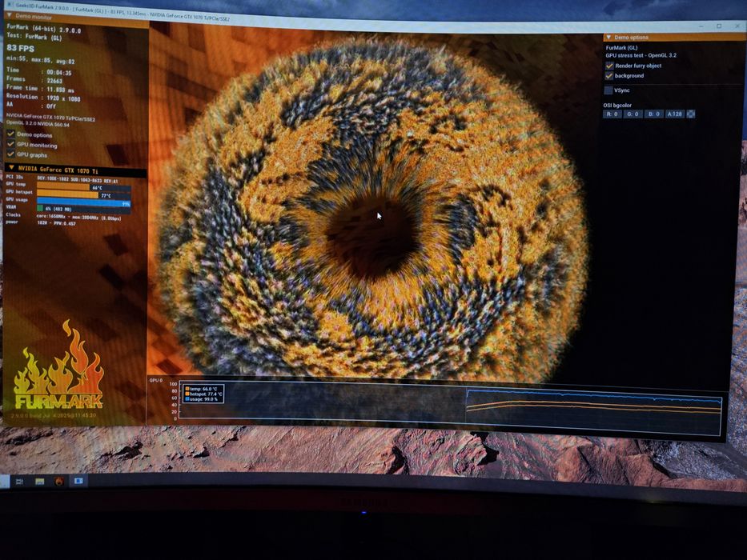The height and width of the screenshot is (560, 747).
Task: Open the OSI bgcolor swatch picker
Action: 691,114
